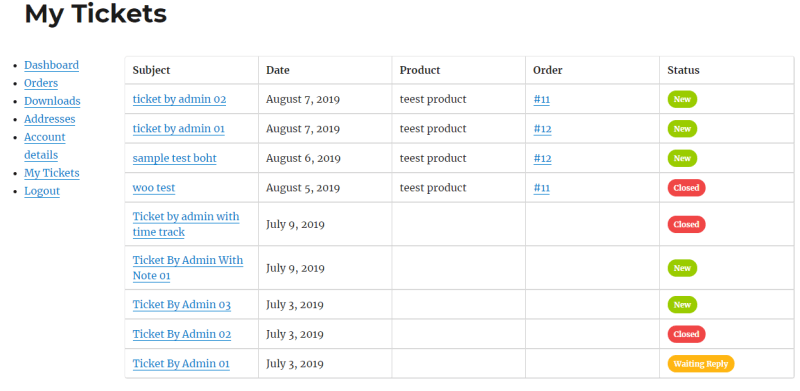The image size is (800, 391).
Task: Open 'Ticket By Admin 02' from July
Action: click(182, 334)
